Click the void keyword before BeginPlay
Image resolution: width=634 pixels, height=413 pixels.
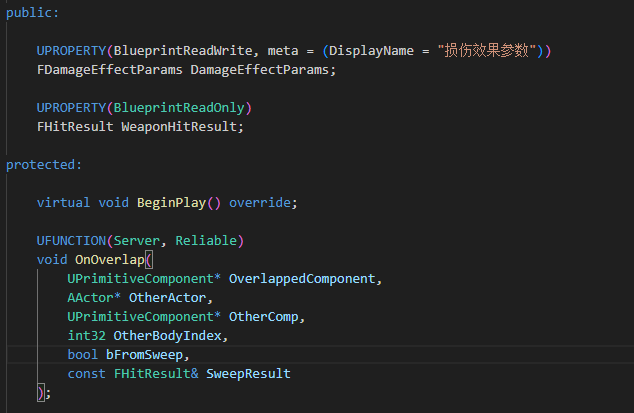pos(114,203)
